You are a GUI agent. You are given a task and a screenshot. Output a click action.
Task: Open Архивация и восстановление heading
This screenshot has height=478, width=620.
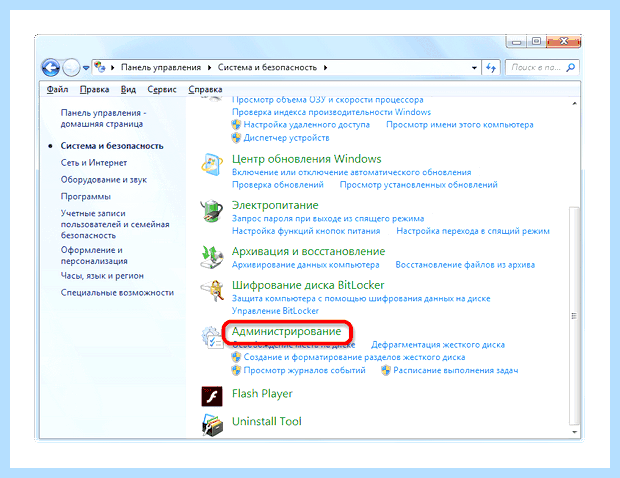[x=308, y=251]
